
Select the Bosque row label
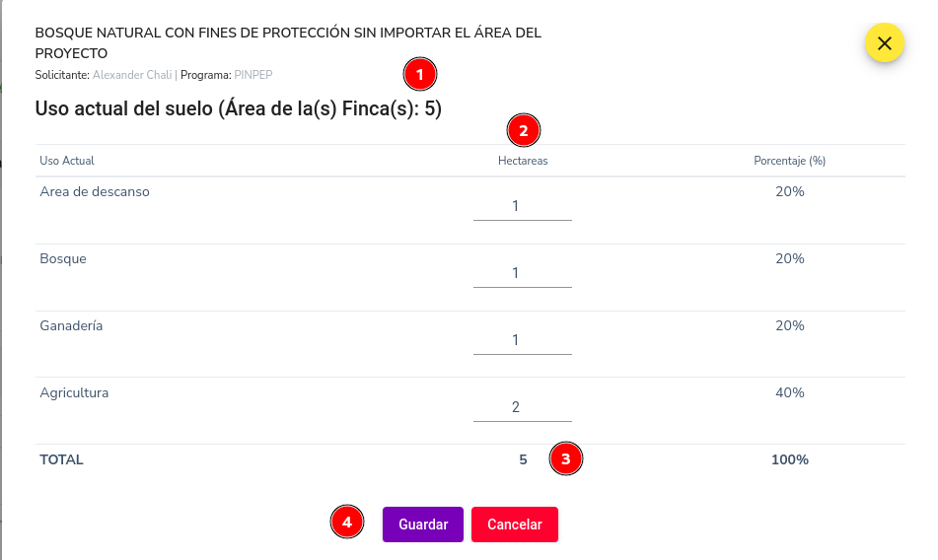tap(63, 258)
